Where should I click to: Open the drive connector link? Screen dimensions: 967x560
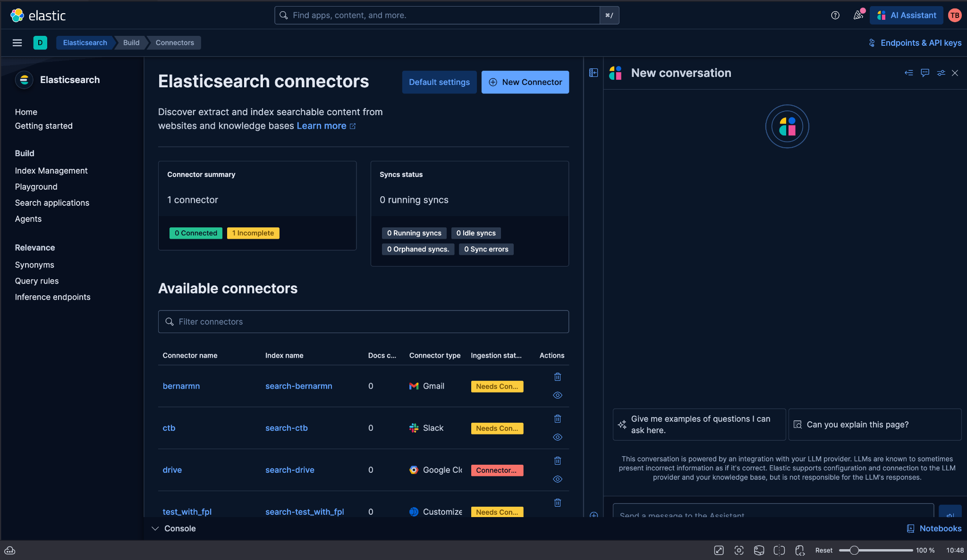pyautogui.click(x=172, y=470)
